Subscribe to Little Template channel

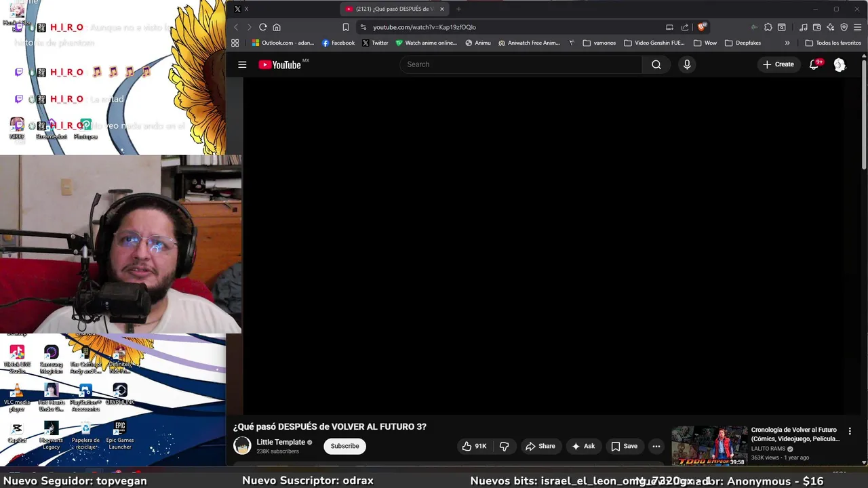click(344, 446)
